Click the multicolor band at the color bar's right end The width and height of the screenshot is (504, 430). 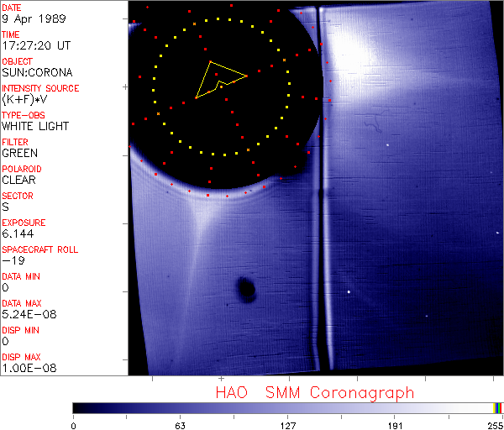click(498, 407)
